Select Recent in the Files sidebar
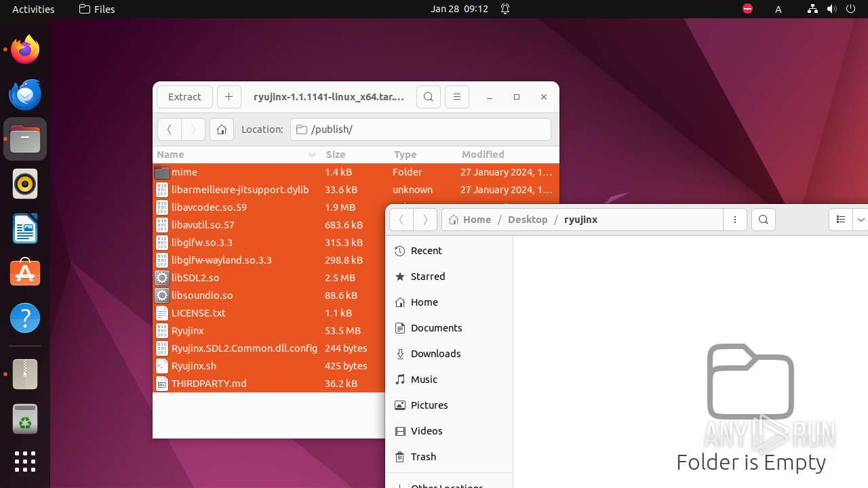The height and width of the screenshot is (488, 868). coord(448,251)
